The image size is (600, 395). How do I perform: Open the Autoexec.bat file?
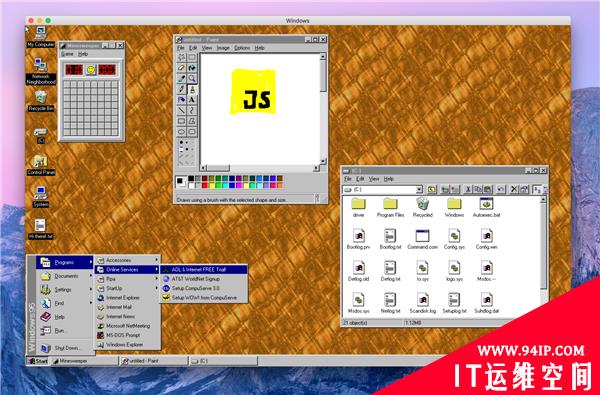(486, 208)
